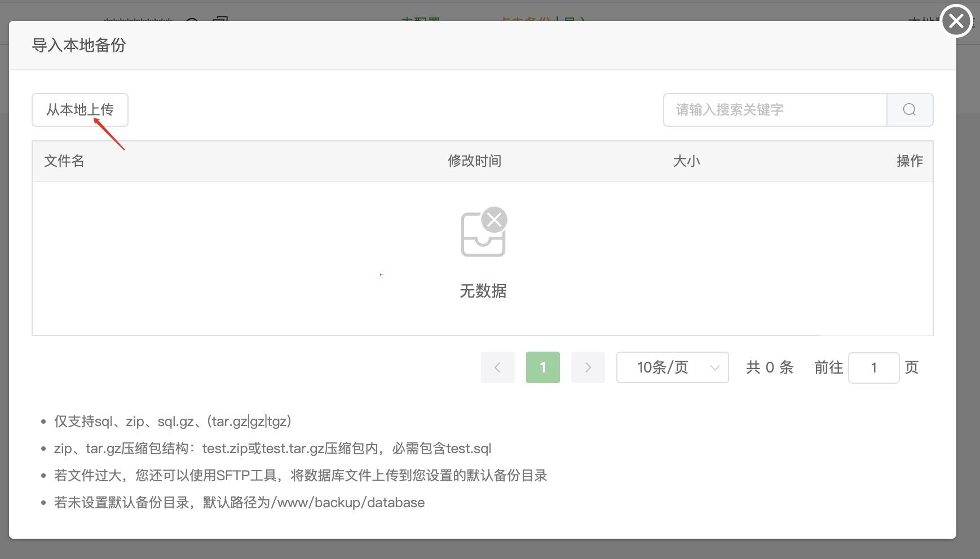Screen dimensions: 980x559
Task: Click the 从本地上传 upload button
Action: click(80, 110)
